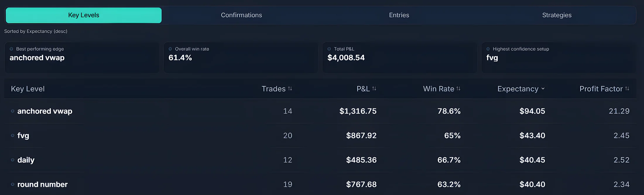Sort the table by the Key Level header

(x=28, y=89)
